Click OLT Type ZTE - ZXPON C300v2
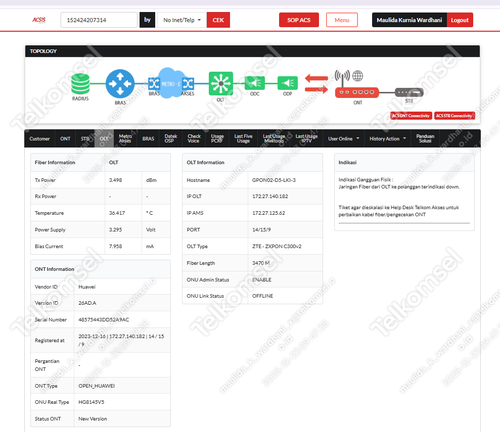 277,246
